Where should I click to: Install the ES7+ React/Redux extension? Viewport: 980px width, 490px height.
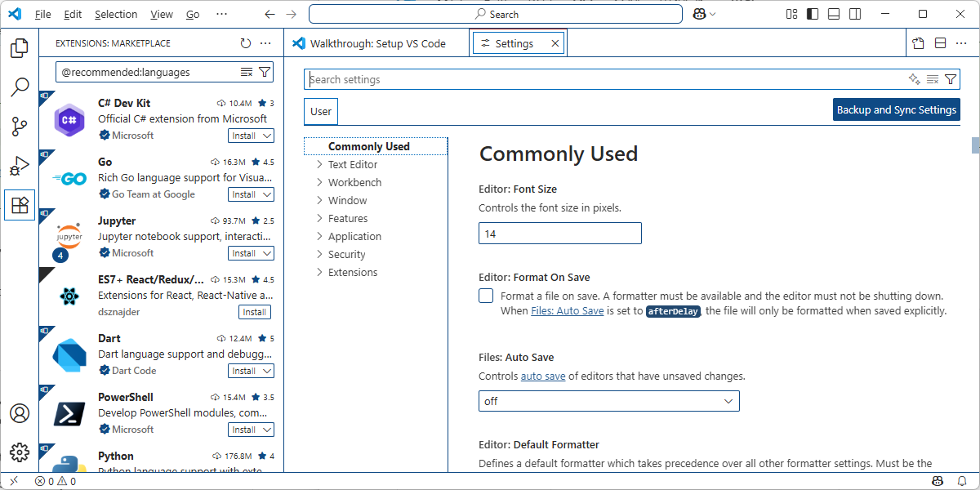coord(255,312)
